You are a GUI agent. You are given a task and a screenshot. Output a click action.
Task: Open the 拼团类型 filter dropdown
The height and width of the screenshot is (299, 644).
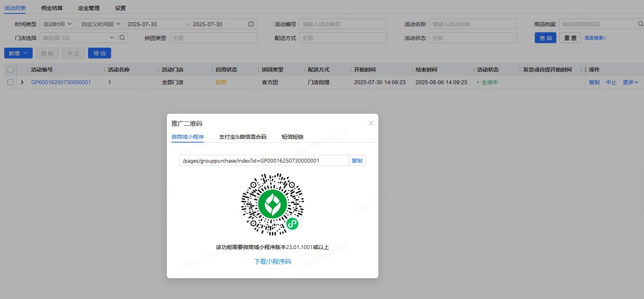pyautogui.click(x=213, y=38)
